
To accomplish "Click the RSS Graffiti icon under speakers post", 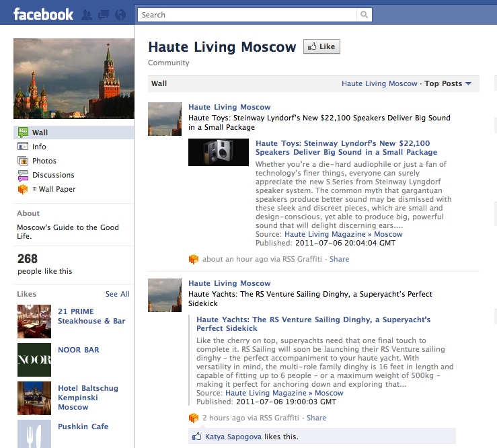I will (x=194, y=259).
